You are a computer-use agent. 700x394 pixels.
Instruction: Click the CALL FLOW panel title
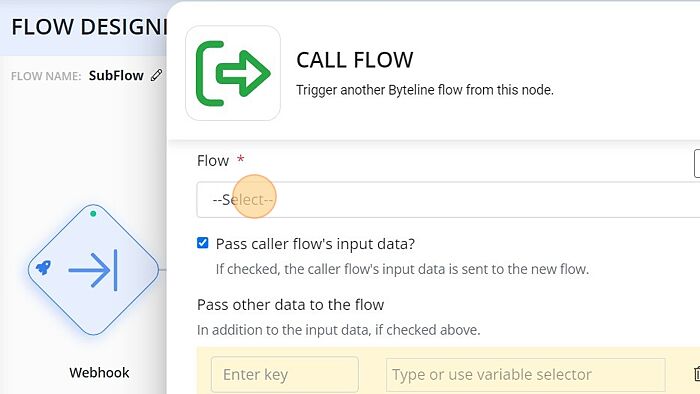[x=355, y=60]
